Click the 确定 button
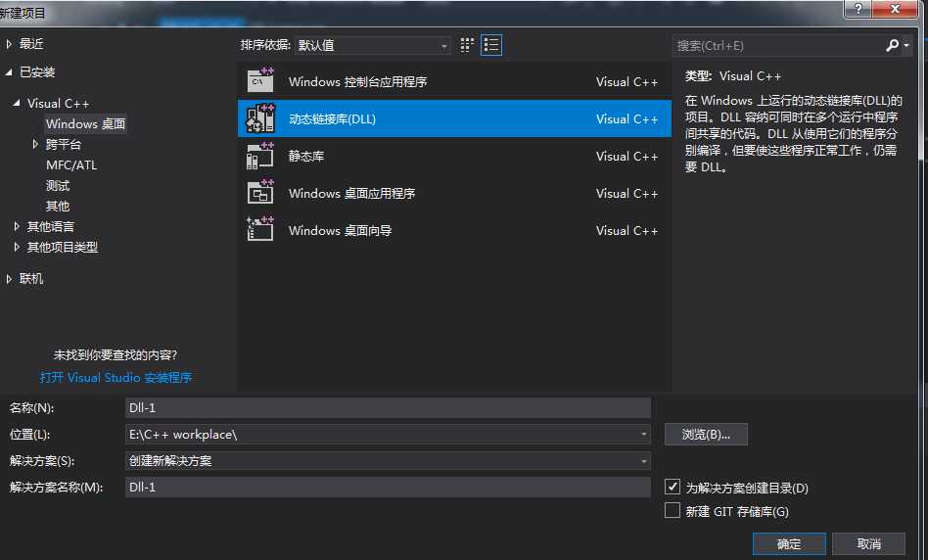The width and height of the screenshot is (928, 560). click(x=789, y=543)
